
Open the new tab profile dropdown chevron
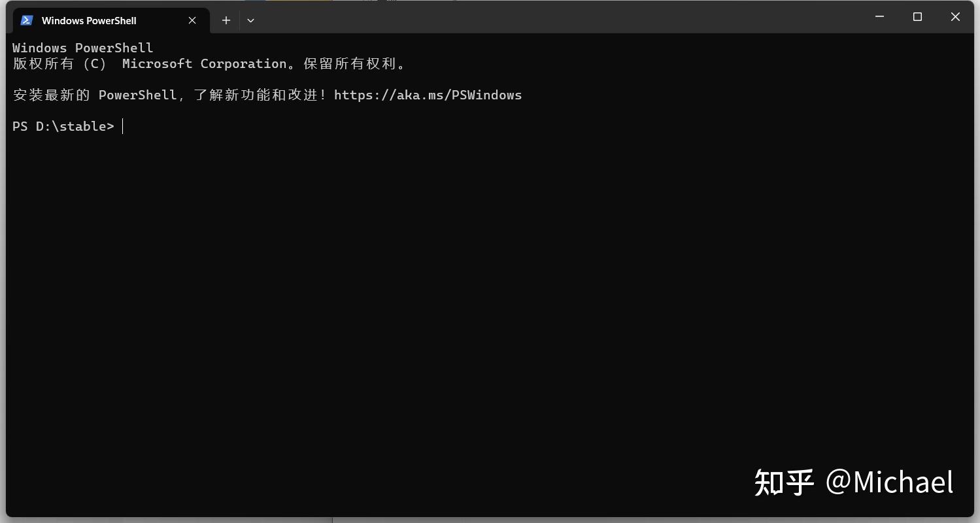(251, 20)
